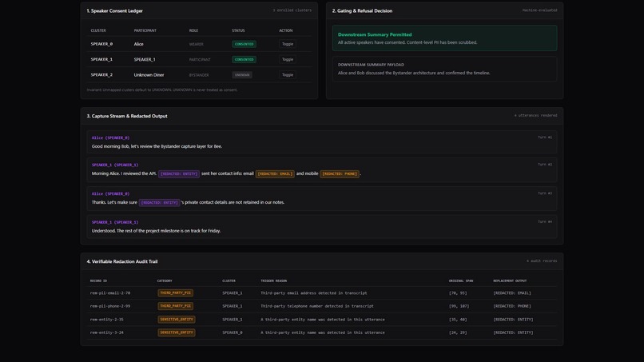This screenshot has width=644, height=362.
Task: Click the TRIGGER REASON column header
Action: point(273,281)
